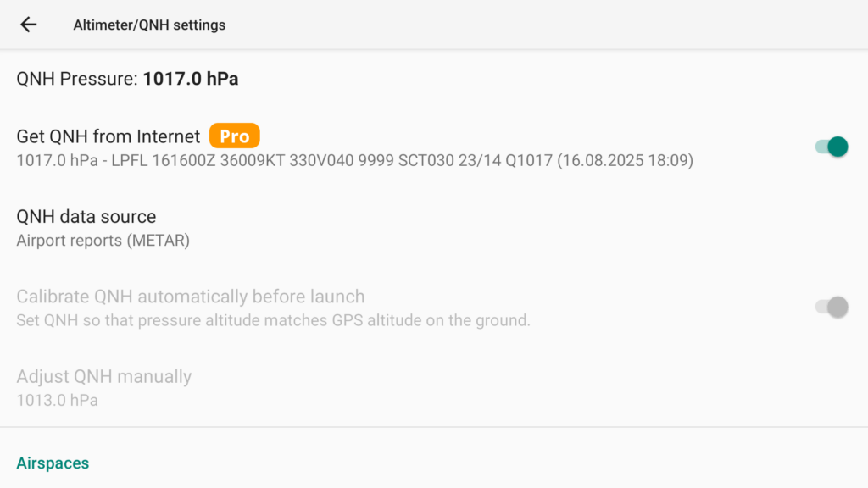Open Adjust QNH manually setting

[x=434, y=387]
